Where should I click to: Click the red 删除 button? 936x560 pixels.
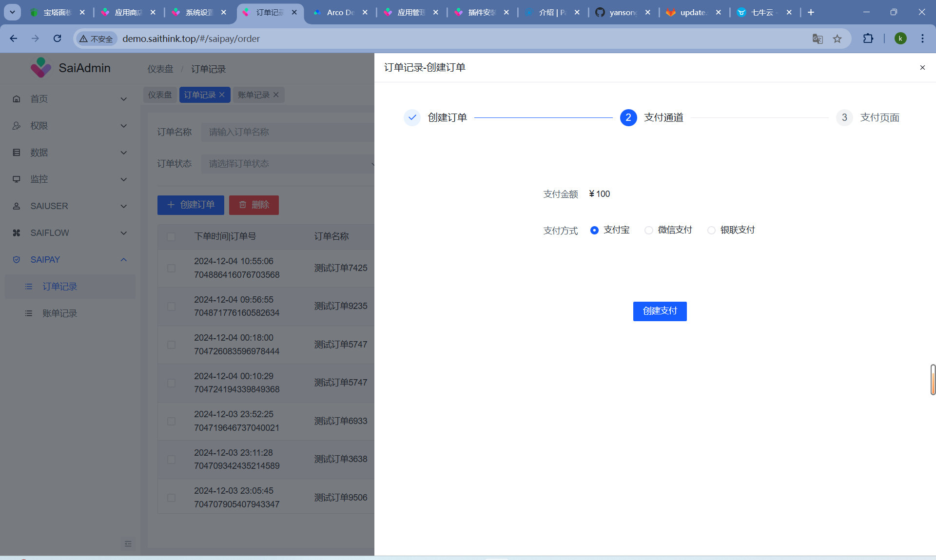[x=253, y=205]
